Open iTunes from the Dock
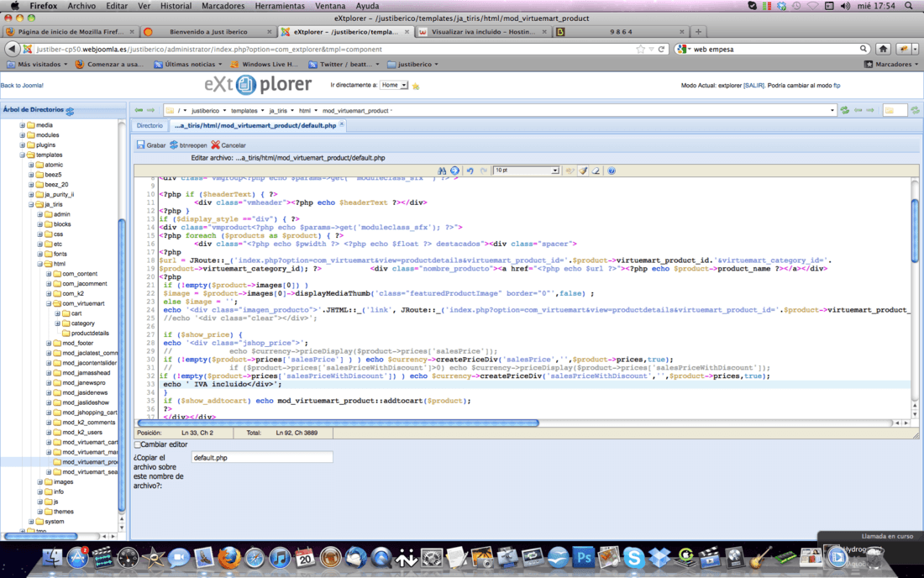924x578 pixels. tap(281, 557)
